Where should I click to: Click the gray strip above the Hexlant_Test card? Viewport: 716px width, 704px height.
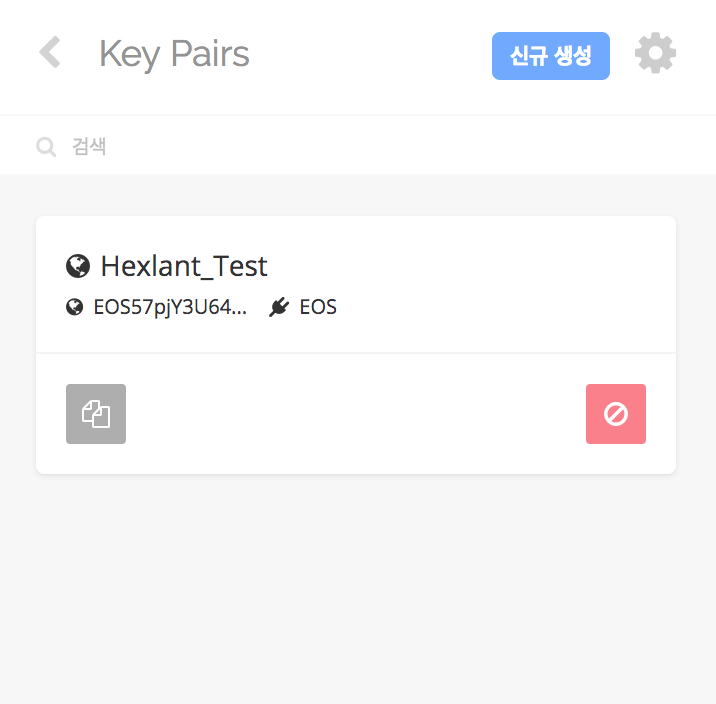click(x=356, y=195)
